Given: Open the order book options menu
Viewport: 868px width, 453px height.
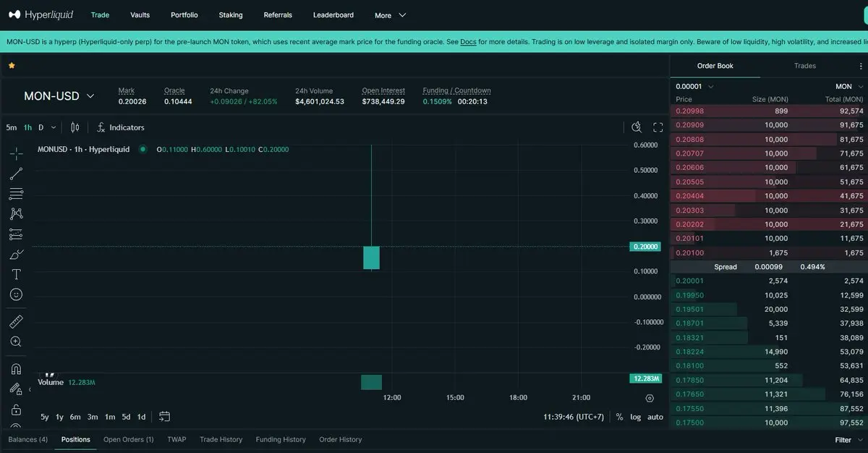Looking at the screenshot, I should (860, 66).
